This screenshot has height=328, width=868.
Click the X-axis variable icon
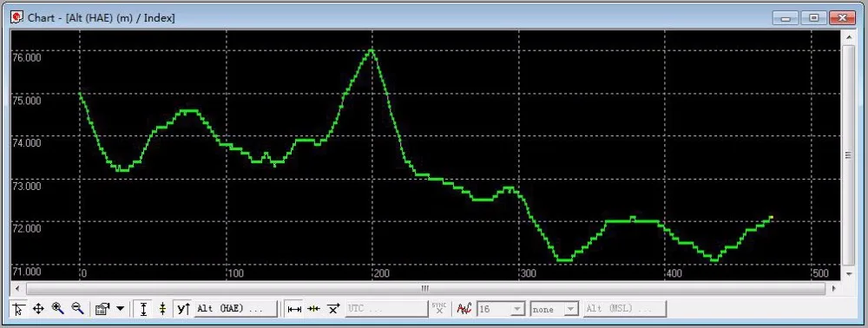(x=333, y=309)
